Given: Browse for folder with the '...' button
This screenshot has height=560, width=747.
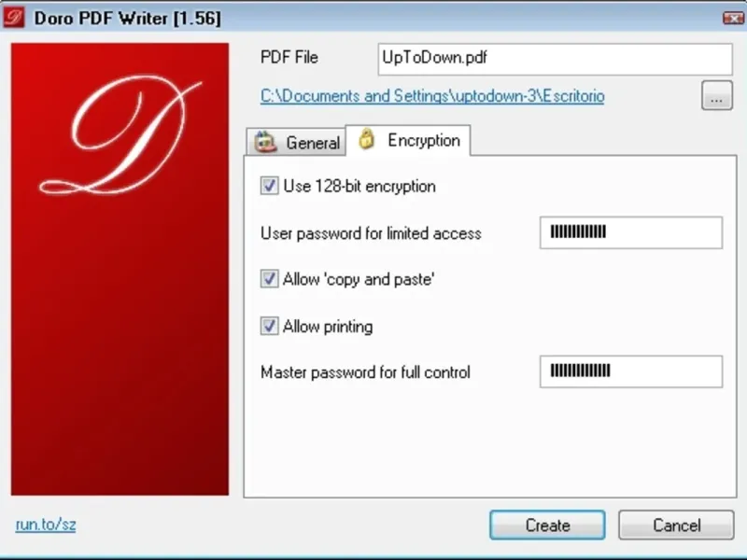Looking at the screenshot, I should click(717, 96).
